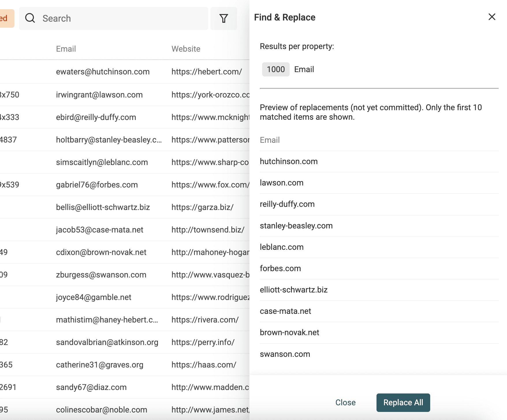Sort by the Website column header
This screenshot has width=507, height=420.
(x=186, y=48)
